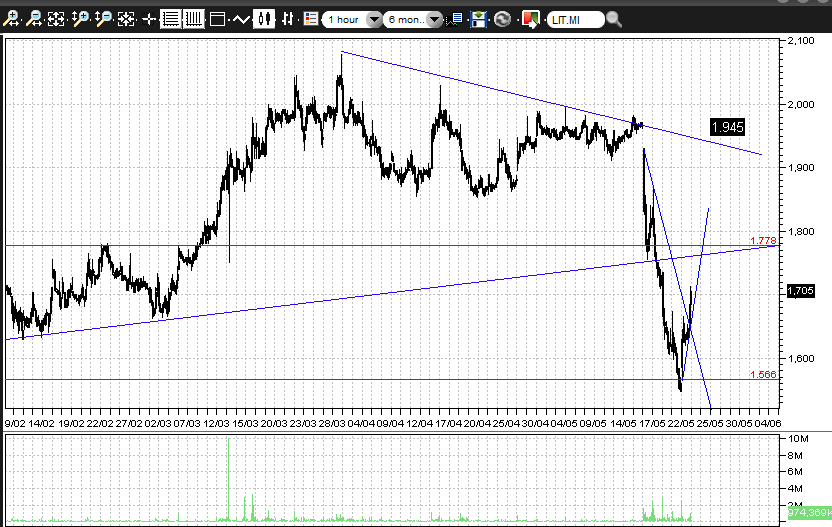The height and width of the screenshot is (527, 832).
Task: Open the chart legend list icon
Action: tap(311, 20)
